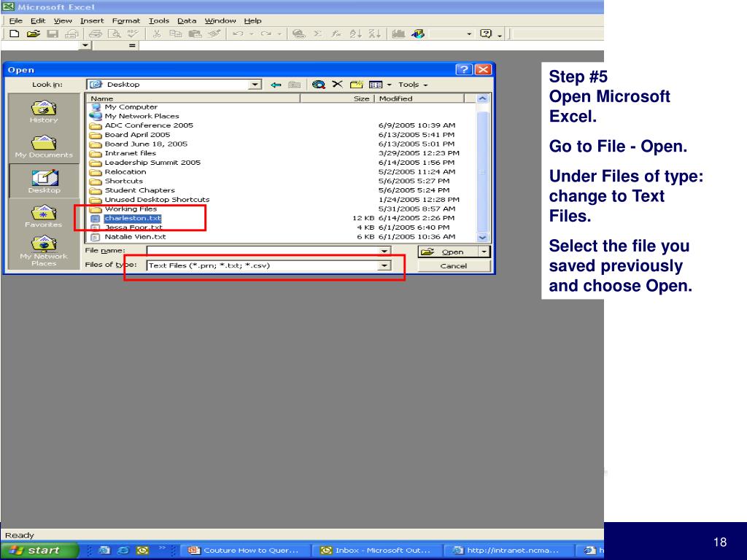Viewport: 747px width, 560px height.
Task: Click the Open folder icon in Excel toolbar
Action: coord(34,34)
